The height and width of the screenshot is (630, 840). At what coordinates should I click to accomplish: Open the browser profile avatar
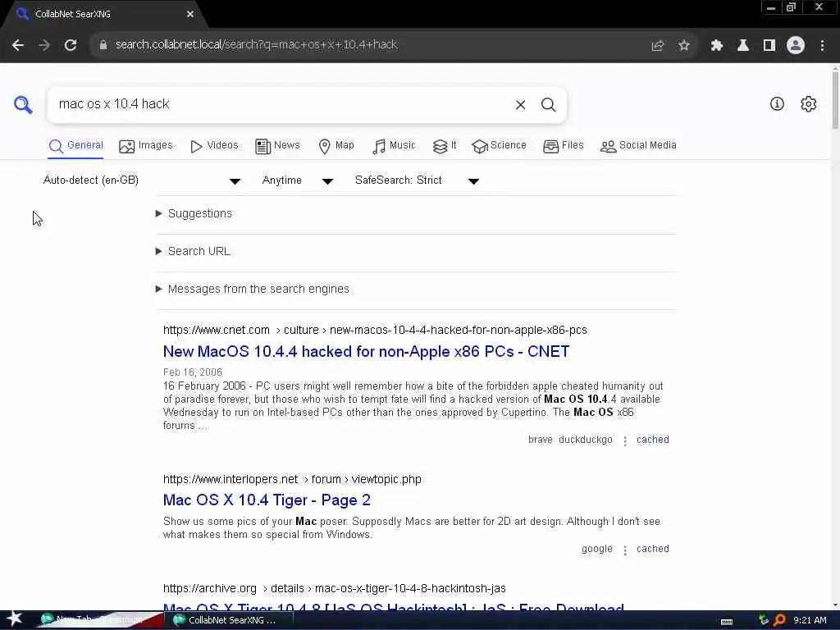(796, 46)
